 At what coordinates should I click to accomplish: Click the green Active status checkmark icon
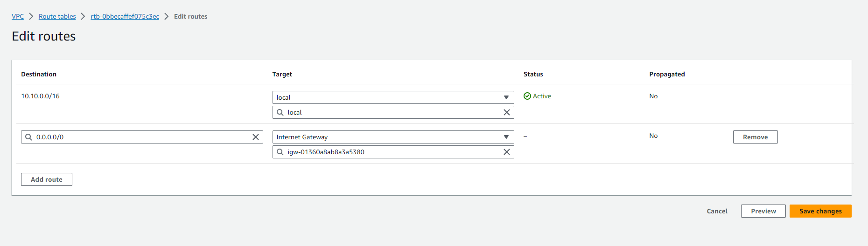527,96
